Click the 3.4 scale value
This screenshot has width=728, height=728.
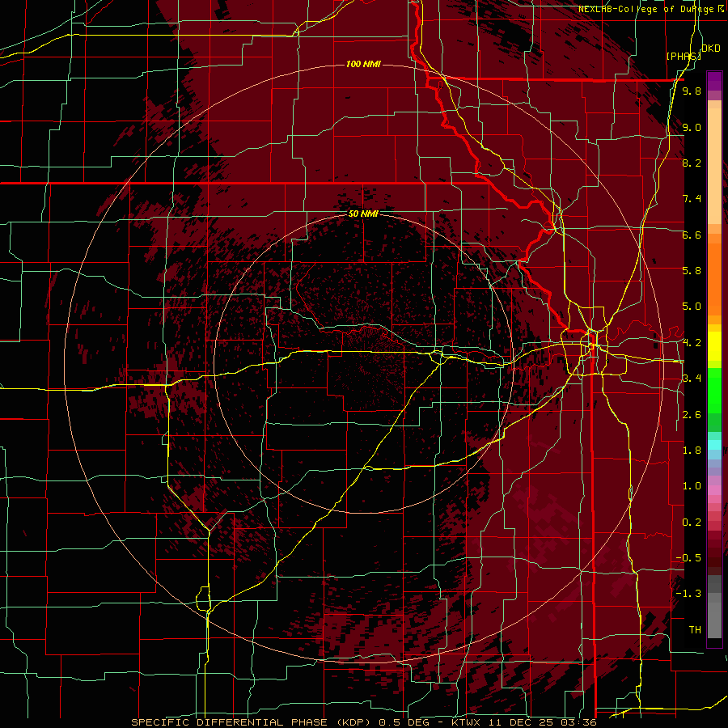tap(692, 379)
